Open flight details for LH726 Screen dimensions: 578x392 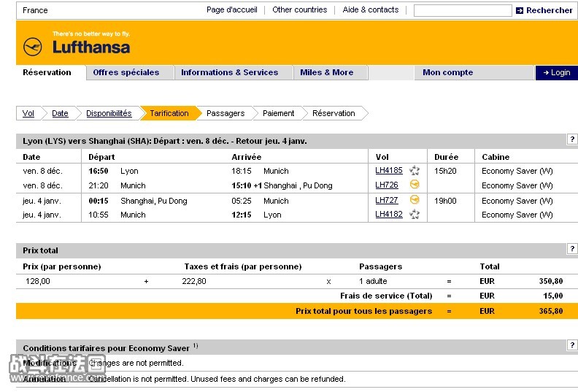387,185
